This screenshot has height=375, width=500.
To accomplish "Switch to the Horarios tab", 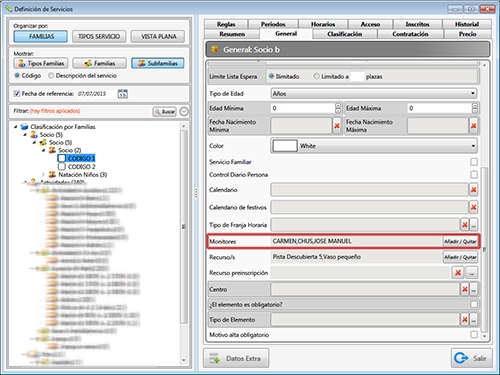I will (x=323, y=24).
